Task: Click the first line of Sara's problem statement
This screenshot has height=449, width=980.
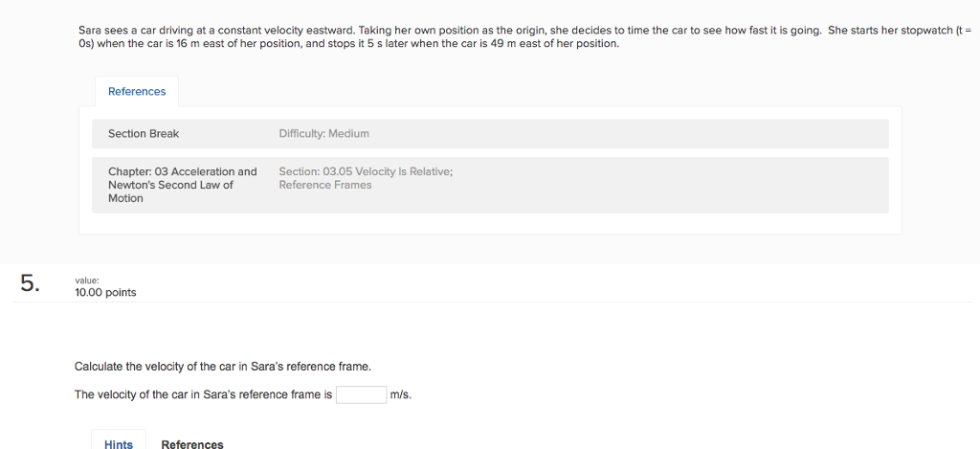Action: 479,31
